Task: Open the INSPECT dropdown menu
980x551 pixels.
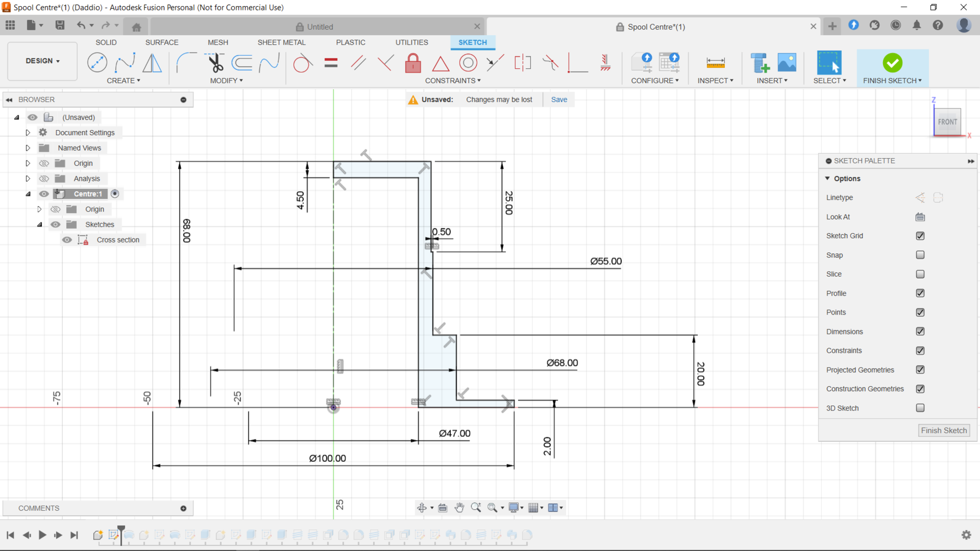Action: (x=715, y=80)
